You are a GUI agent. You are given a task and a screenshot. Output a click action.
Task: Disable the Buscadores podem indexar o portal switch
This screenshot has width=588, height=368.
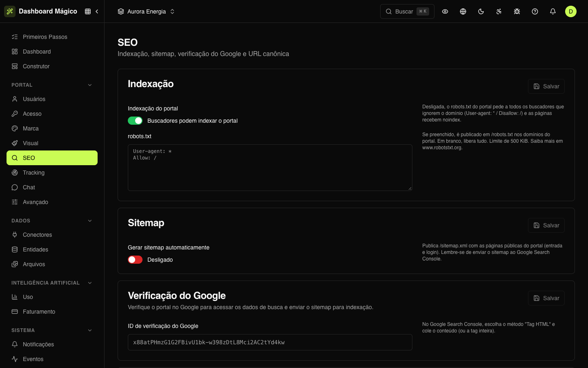[135, 121]
